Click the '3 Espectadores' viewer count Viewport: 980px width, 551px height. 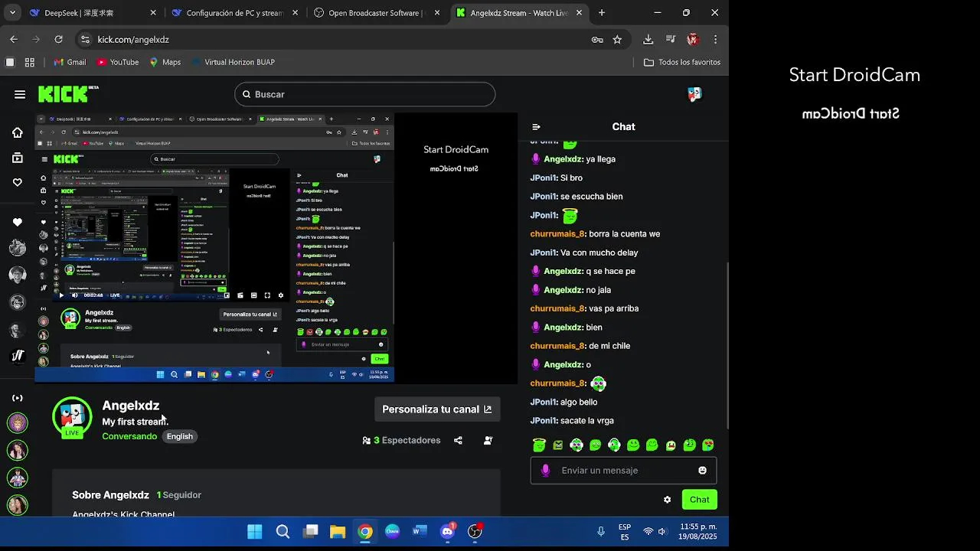(x=402, y=441)
